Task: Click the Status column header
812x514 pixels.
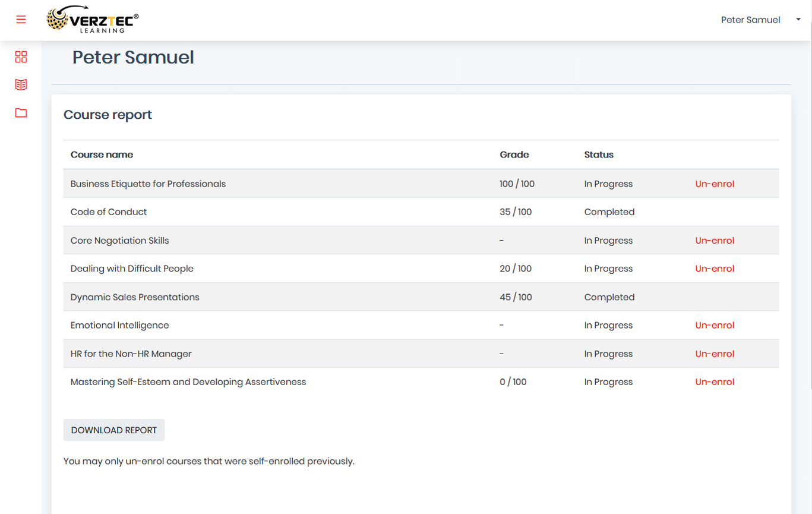Action: pos(598,154)
